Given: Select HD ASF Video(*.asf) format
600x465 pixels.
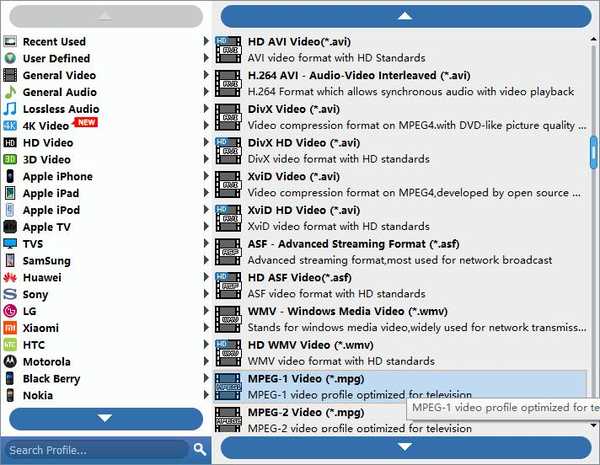Looking at the screenshot, I should [400, 285].
